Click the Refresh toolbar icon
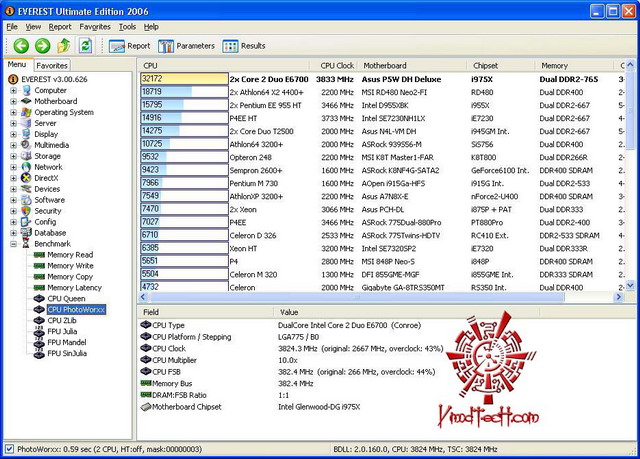Image resolution: width=640 pixels, height=459 pixels. pyautogui.click(x=85, y=46)
